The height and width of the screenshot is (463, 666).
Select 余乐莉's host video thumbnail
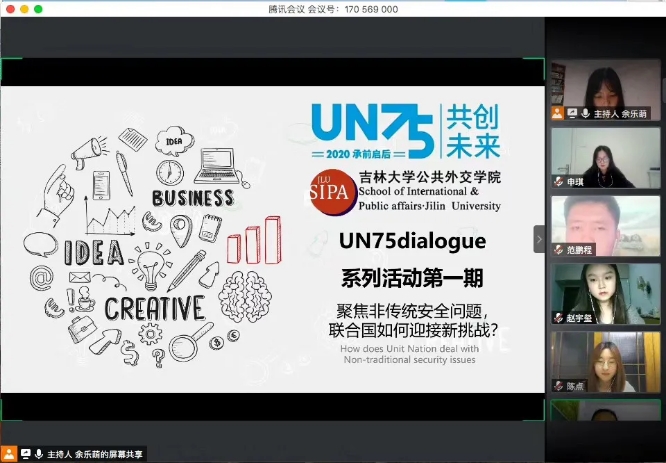605,90
